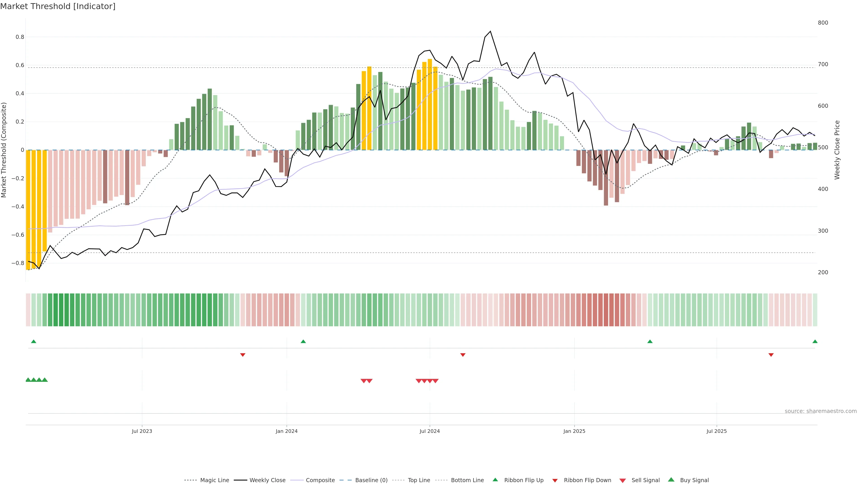Click Buy Signal legend icon
This screenshot has width=868, height=488.
671,480
